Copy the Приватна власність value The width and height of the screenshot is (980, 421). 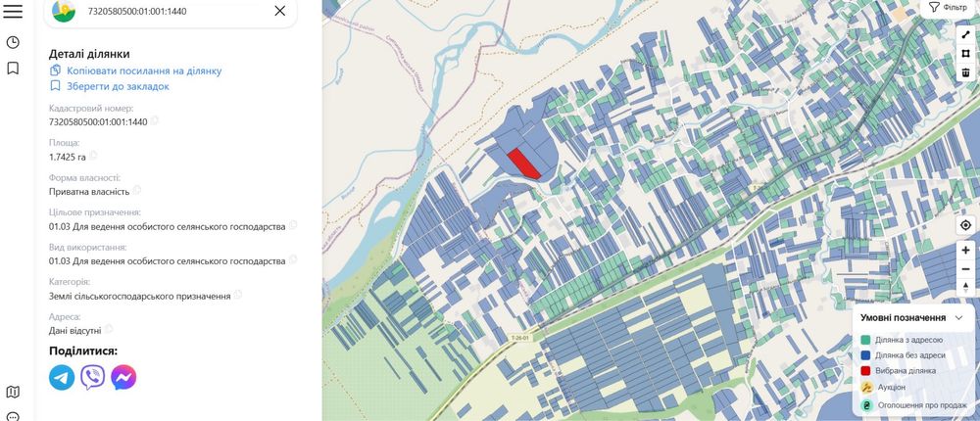tap(137, 190)
